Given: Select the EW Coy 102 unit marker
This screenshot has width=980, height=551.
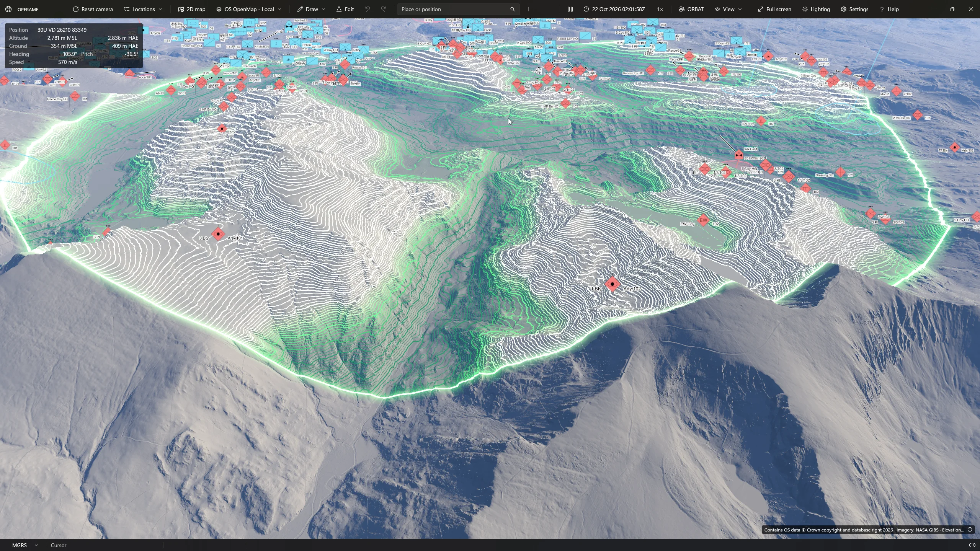Looking at the screenshot, I should click(703, 220).
